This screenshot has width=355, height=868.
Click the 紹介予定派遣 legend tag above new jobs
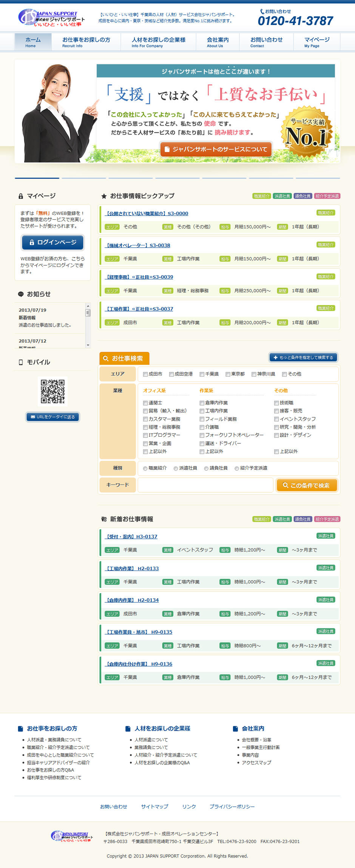coord(327,519)
